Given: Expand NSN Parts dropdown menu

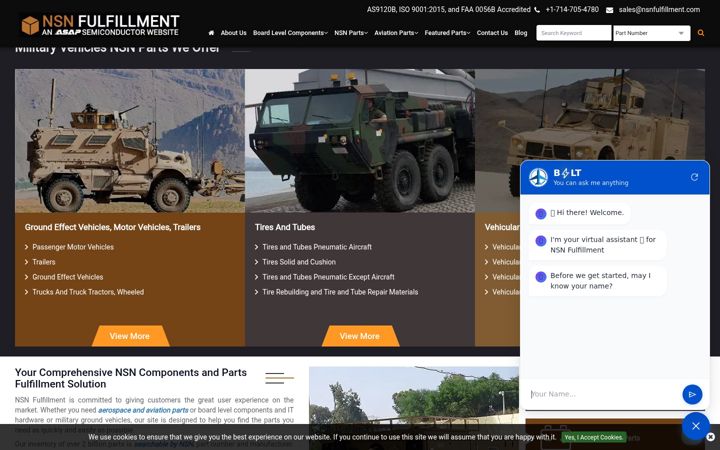Looking at the screenshot, I should (x=351, y=33).
